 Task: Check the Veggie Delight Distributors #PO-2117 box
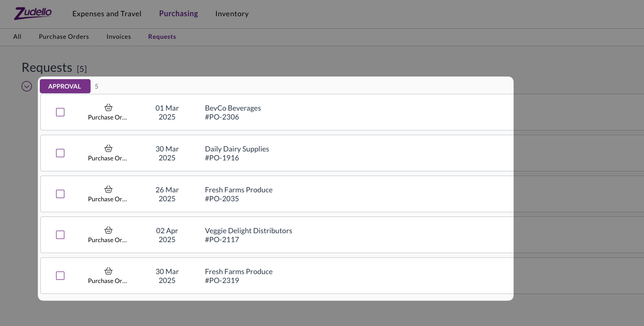(60, 235)
